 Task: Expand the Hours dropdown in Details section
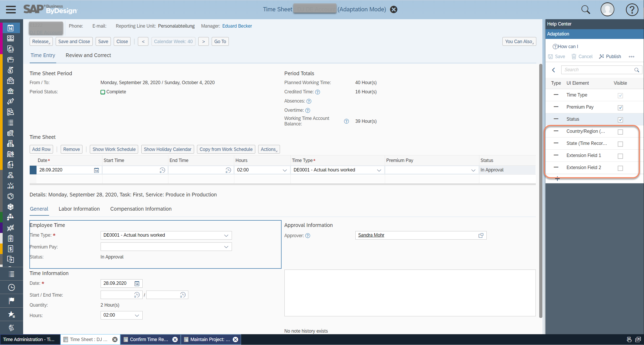pyautogui.click(x=137, y=315)
